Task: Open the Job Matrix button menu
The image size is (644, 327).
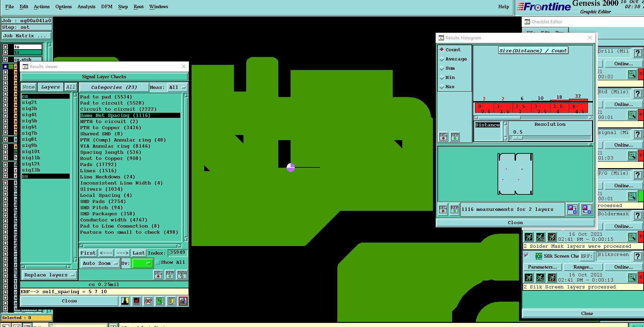Action: pyautogui.click(x=27, y=36)
